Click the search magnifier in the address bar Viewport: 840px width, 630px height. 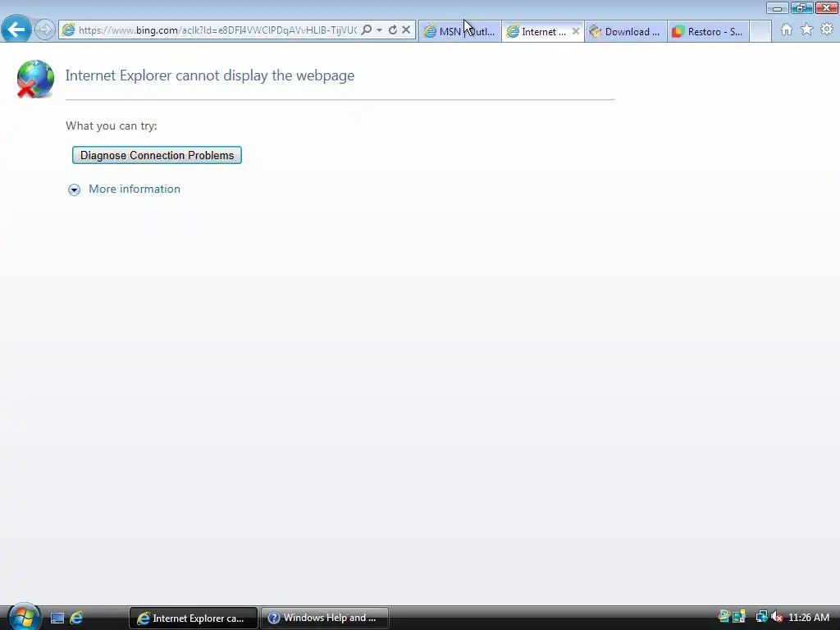click(367, 30)
